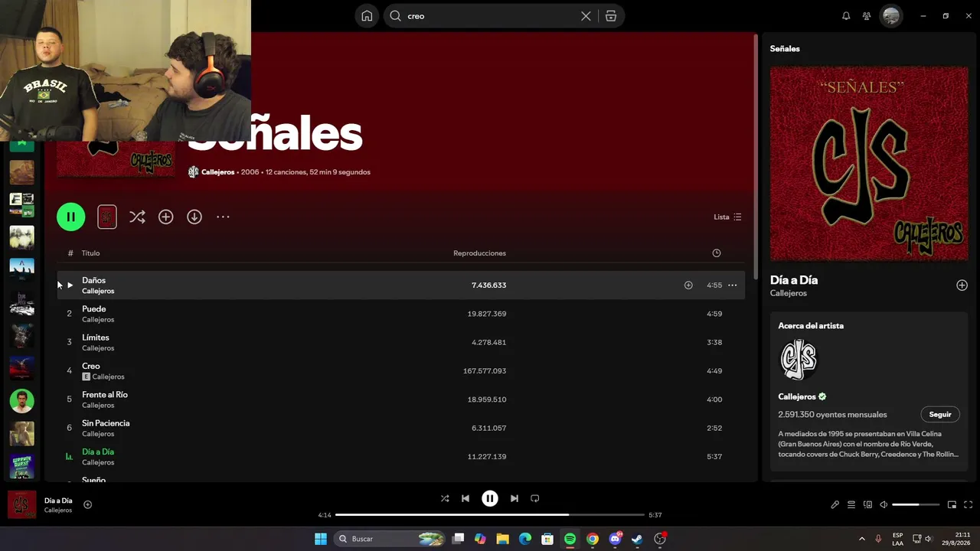The width and height of the screenshot is (980, 551).
Task: Toggle repeat in the player bar
Action: (x=535, y=498)
